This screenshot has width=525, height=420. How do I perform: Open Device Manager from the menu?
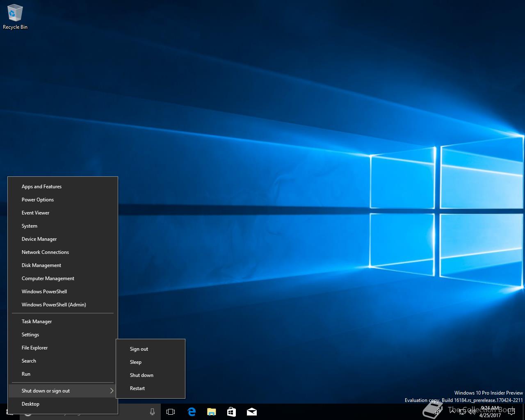[x=39, y=239]
